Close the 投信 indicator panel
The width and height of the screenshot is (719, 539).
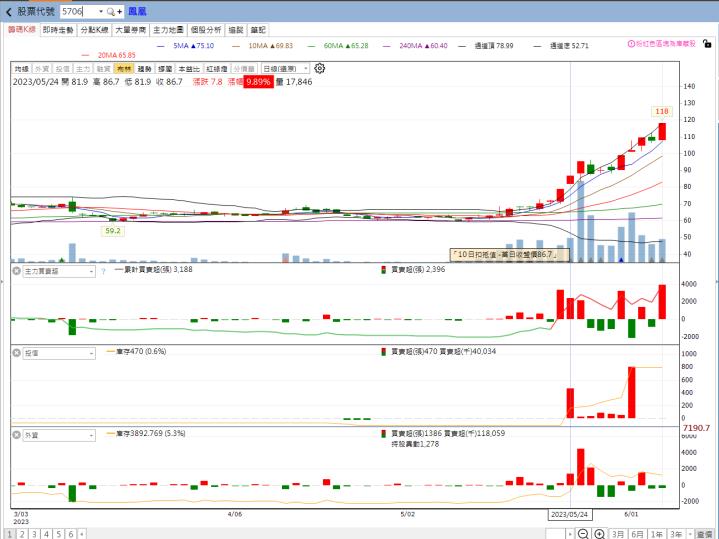[x=16, y=352]
